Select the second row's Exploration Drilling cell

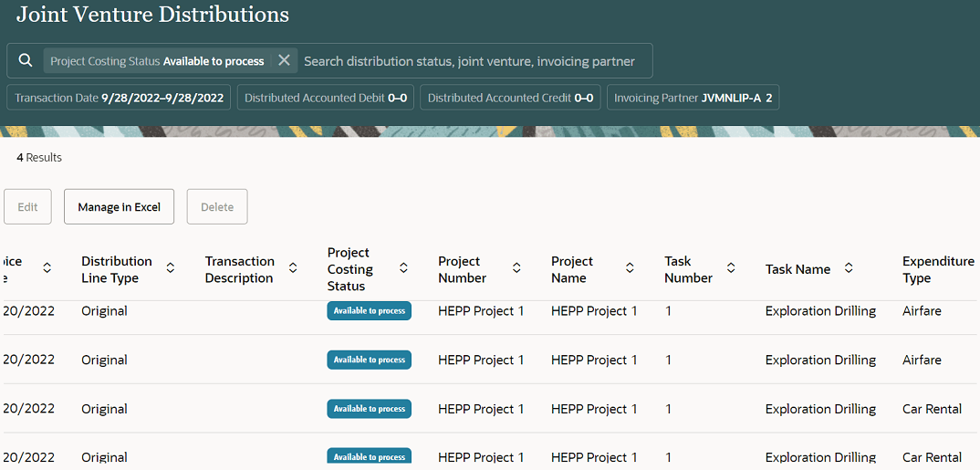pyautogui.click(x=820, y=360)
